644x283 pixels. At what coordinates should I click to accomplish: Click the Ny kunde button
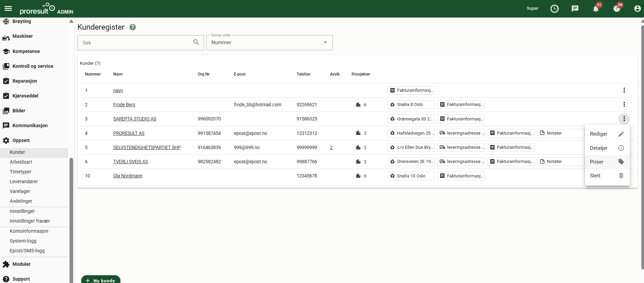click(101, 280)
